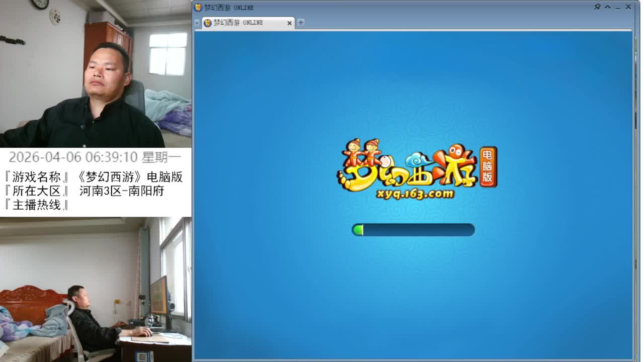644x362 pixels.
Task: Click the 『游戏名称』《梦幻西游》电脑版 line
Action: (x=93, y=177)
